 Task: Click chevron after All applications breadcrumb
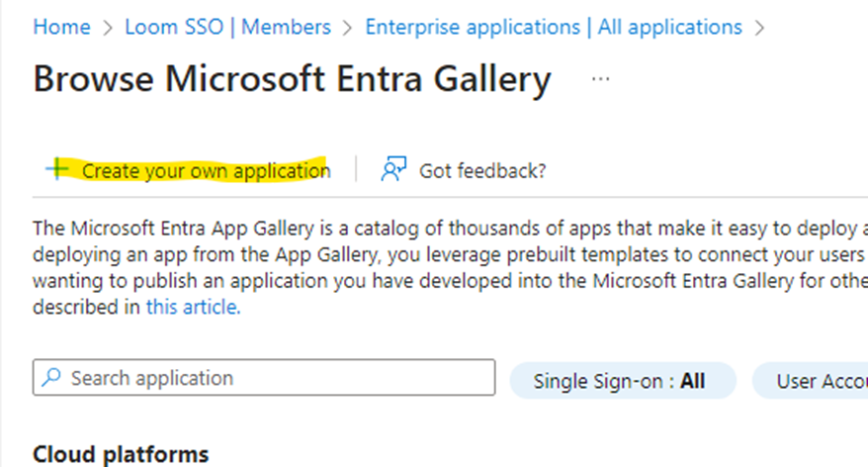pyautogui.click(x=760, y=28)
